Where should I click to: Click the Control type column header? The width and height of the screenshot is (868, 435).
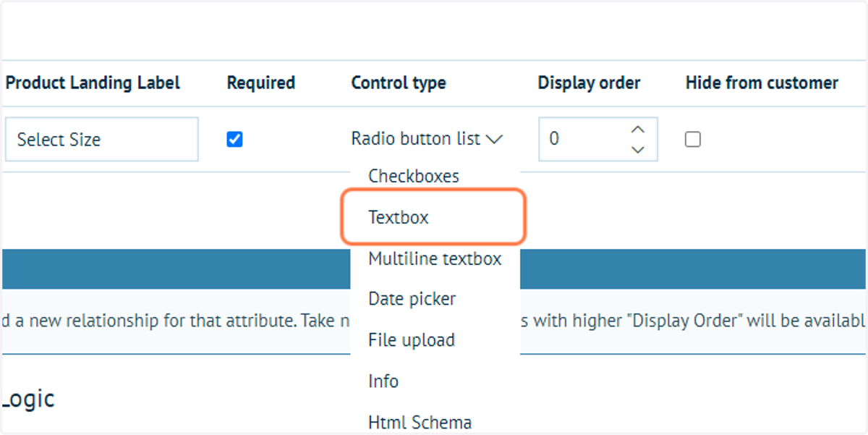coord(399,83)
